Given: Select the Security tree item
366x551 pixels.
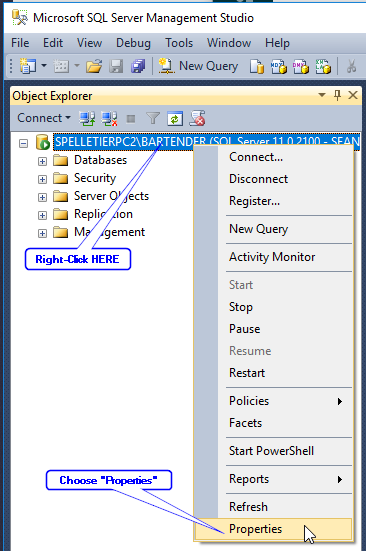Looking at the screenshot, I should point(95,178).
